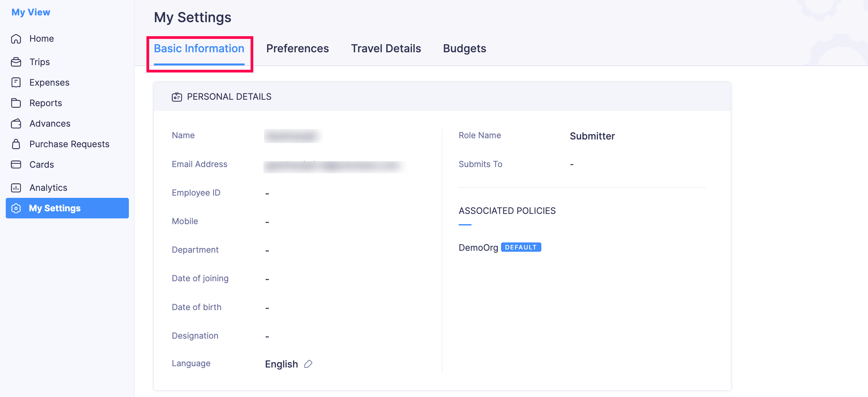Click the Submitter role name value
Image resolution: width=868 pixels, height=397 pixels.
(x=592, y=136)
